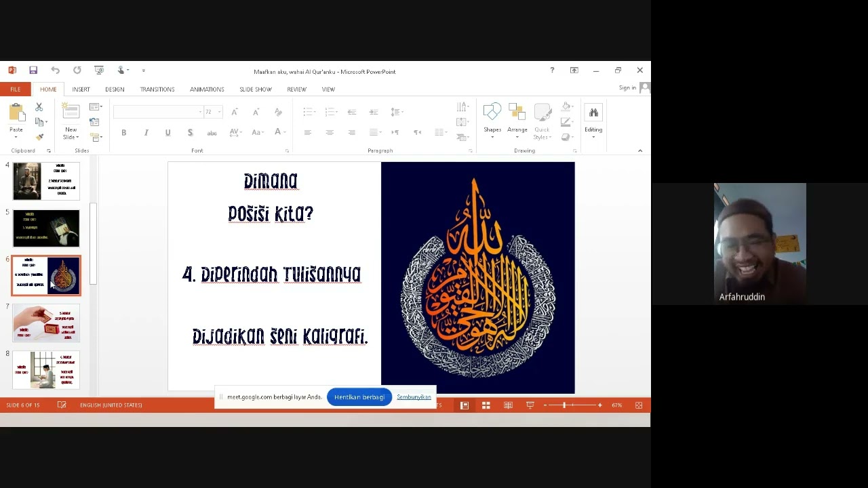Click slide title 'Dimana Posisi Kita?'
The width and height of the screenshot is (868, 488).
[x=271, y=197]
